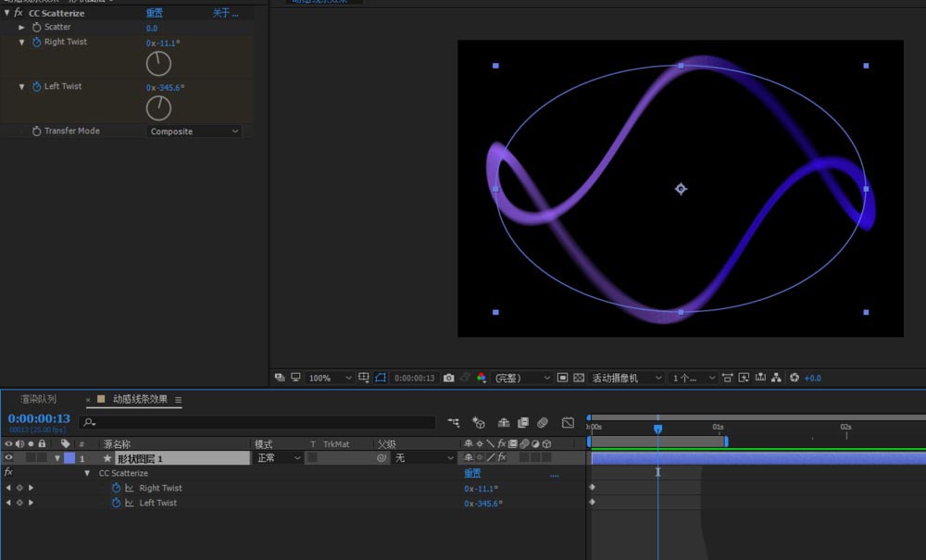This screenshot has height=560, width=926.
Task: Toggle the transparency grid icon
Action: click(579, 378)
